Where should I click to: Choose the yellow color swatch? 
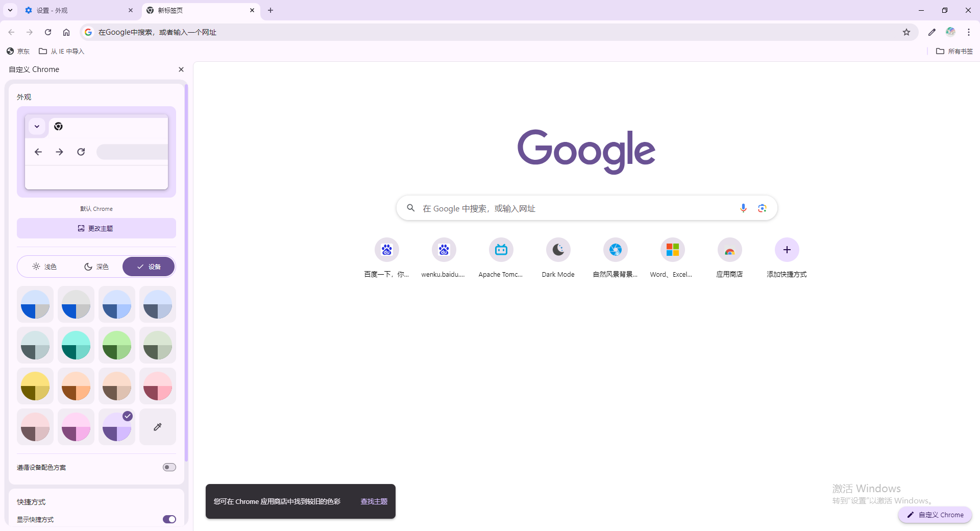coord(35,386)
